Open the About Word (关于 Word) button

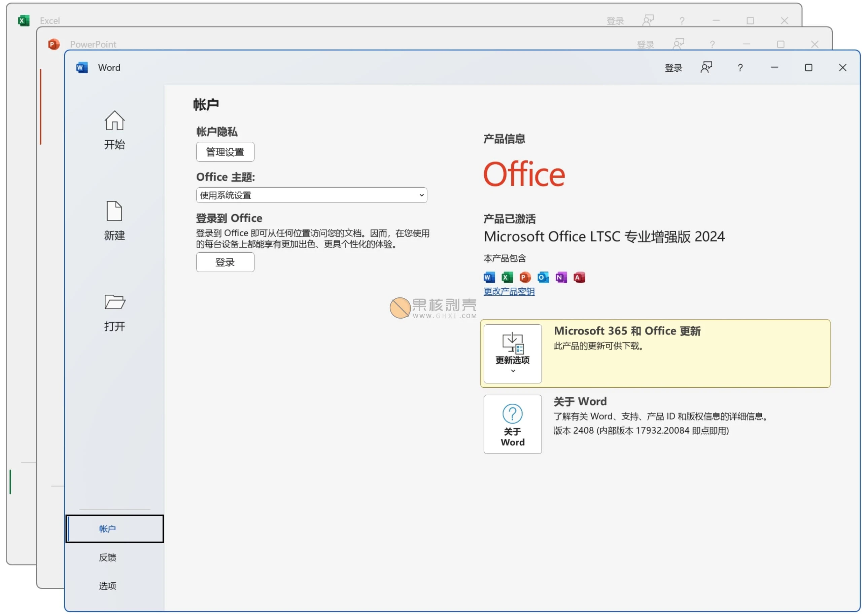[513, 424]
